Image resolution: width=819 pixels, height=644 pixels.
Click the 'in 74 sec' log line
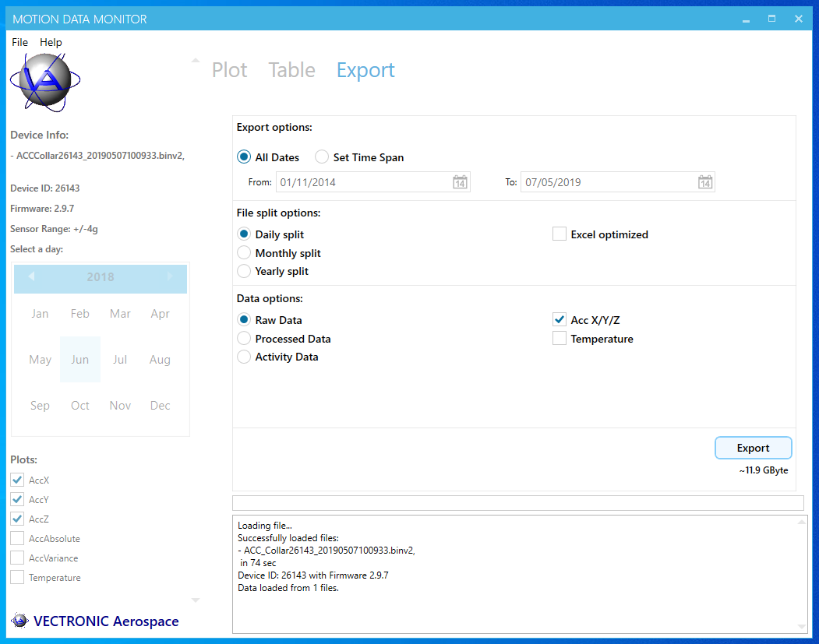[x=258, y=562]
